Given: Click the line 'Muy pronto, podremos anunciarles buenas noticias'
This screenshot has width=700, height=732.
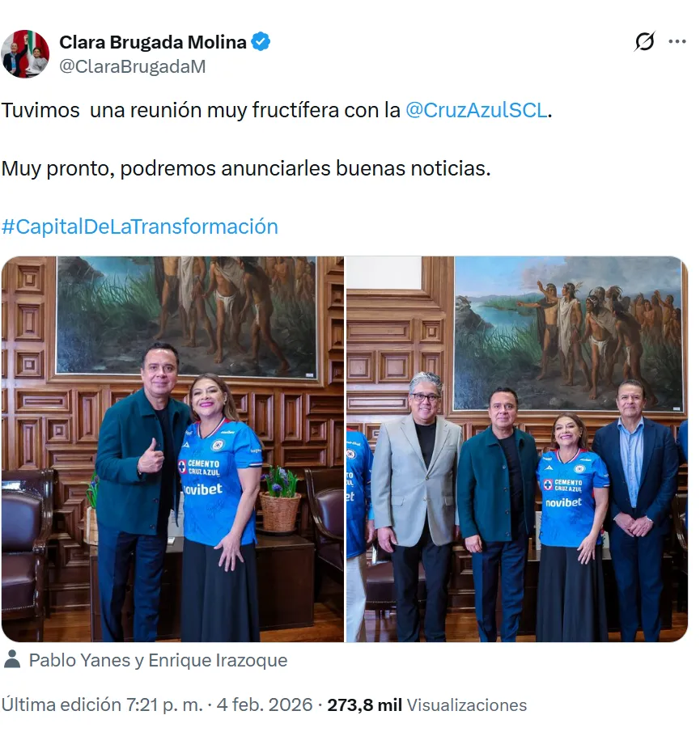Looking at the screenshot, I should pyautogui.click(x=246, y=168).
